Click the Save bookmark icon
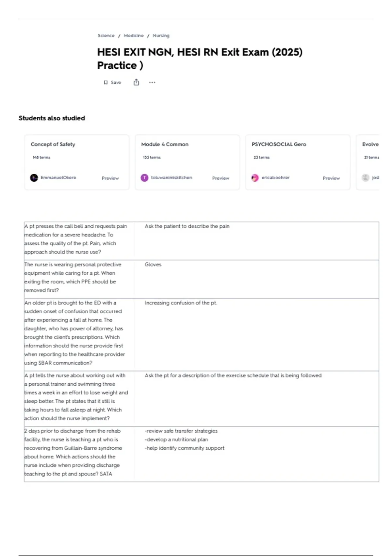The image size is (392, 556). [x=106, y=82]
